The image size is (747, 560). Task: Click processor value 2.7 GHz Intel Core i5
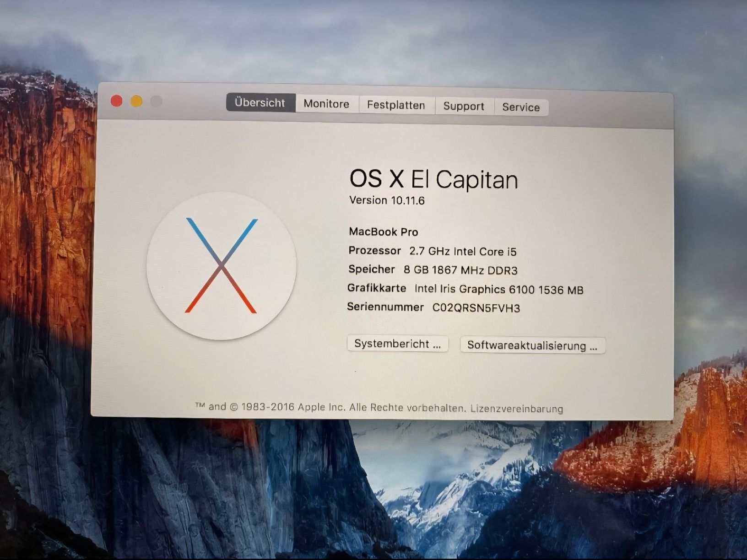[463, 251]
